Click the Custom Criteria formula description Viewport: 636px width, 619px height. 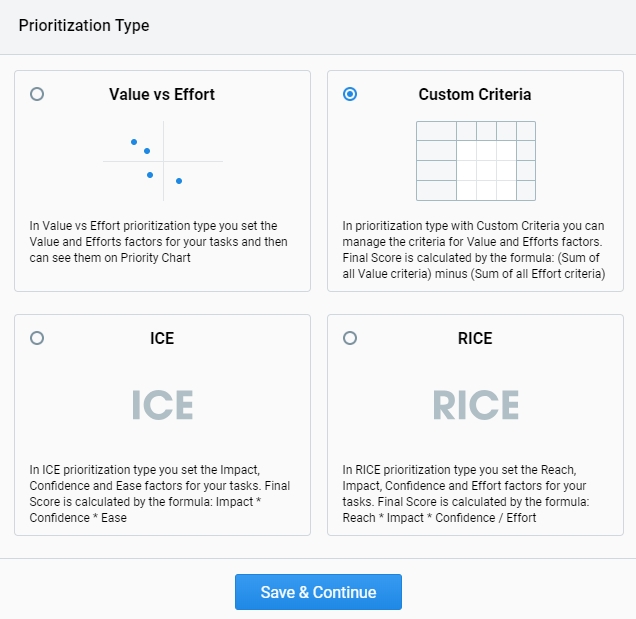click(x=474, y=249)
